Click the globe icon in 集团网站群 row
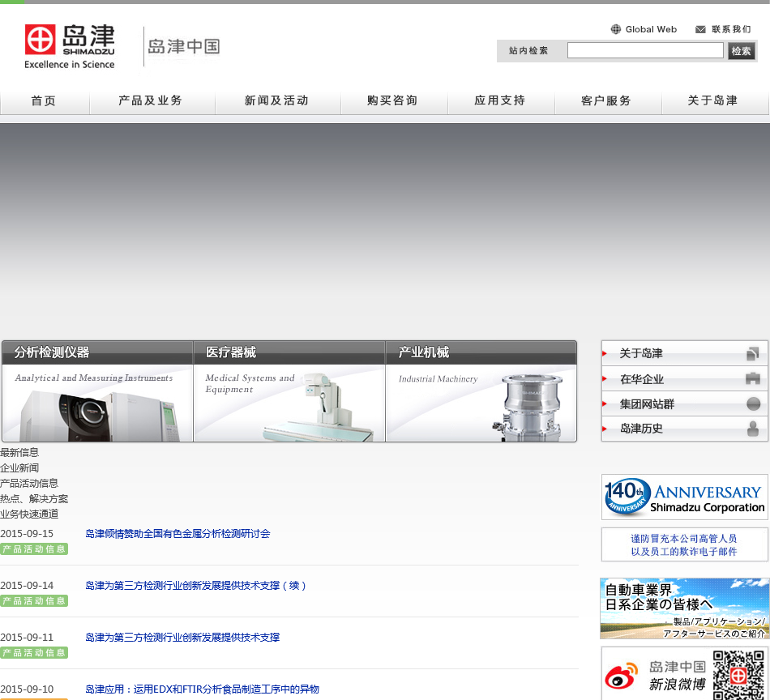This screenshot has width=770, height=700. click(x=753, y=403)
